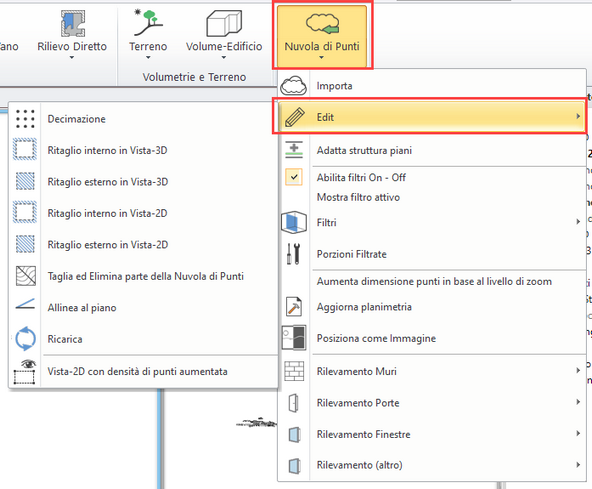
Task: Open the Terreno dropdown button
Action: click(148, 36)
